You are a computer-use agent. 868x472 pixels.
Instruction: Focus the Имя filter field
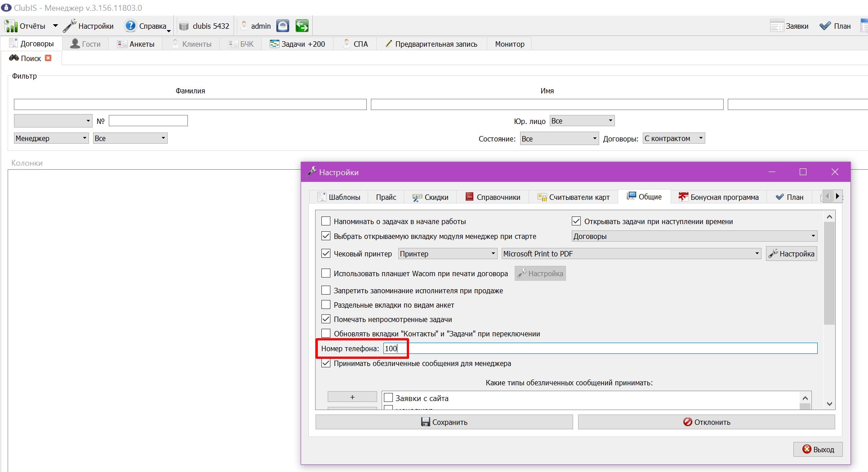click(x=547, y=104)
